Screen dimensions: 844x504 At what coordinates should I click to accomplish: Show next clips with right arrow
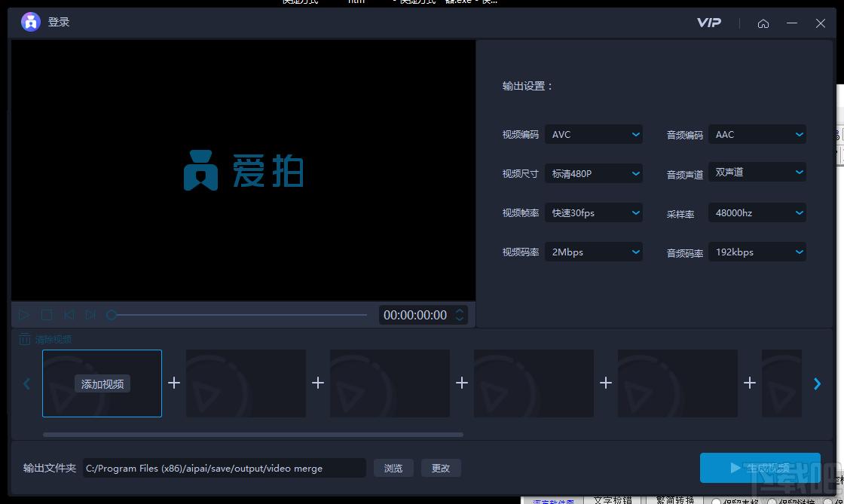point(817,383)
